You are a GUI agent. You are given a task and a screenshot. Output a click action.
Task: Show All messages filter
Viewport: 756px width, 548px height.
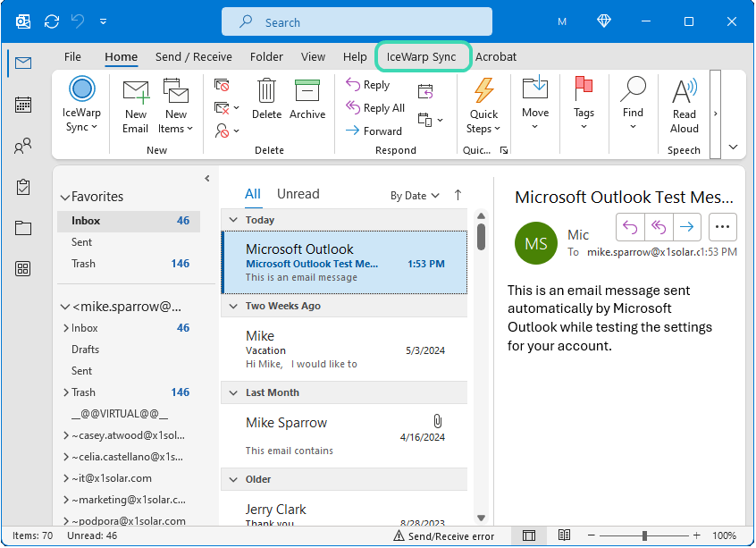click(x=253, y=194)
